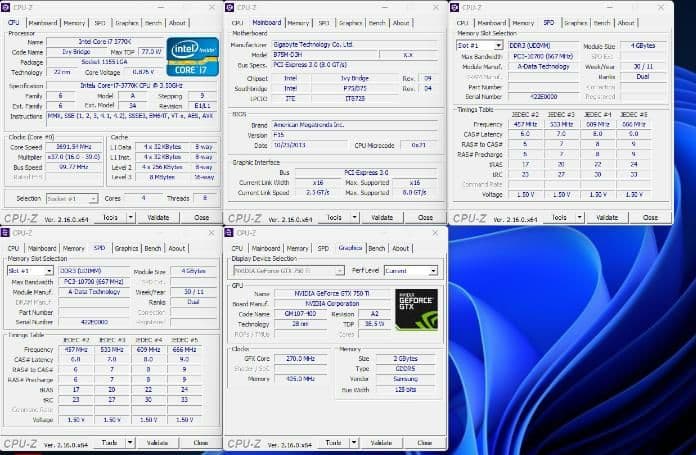Open SPD tab in the Mainboard window
This screenshot has height=455, width=696.
pos(324,23)
